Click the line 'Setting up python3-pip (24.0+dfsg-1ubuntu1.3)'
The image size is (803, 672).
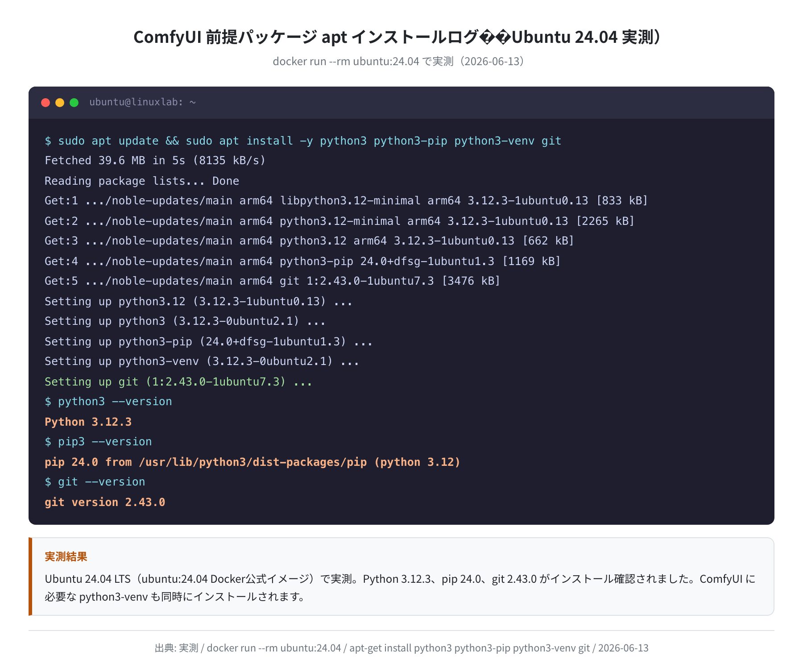point(209,342)
